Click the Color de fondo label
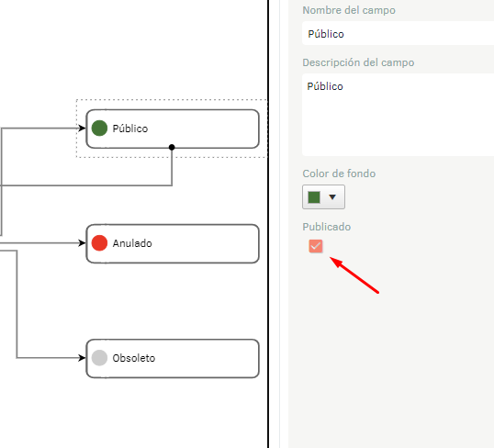Screen dimensions: 494x448 tap(339, 174)
